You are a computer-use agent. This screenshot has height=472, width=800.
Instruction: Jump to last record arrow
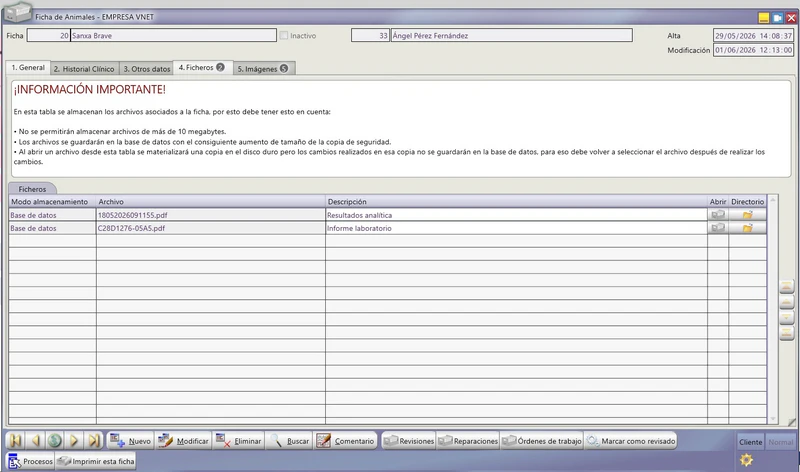[94, 440]
